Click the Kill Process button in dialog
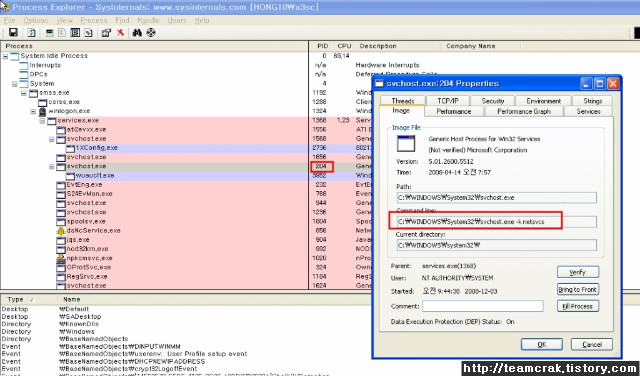The width and height of the screenshot is (640, 376). click(x=578, y=306)
